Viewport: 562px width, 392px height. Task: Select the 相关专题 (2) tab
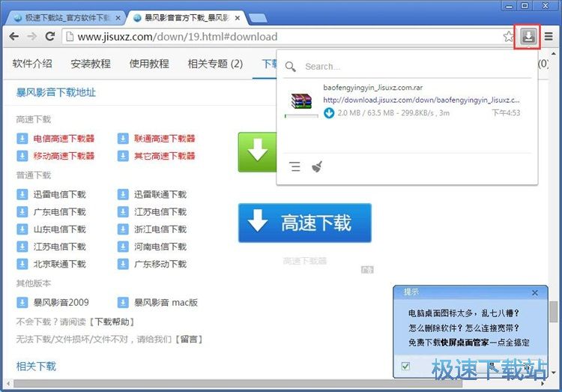215,64
